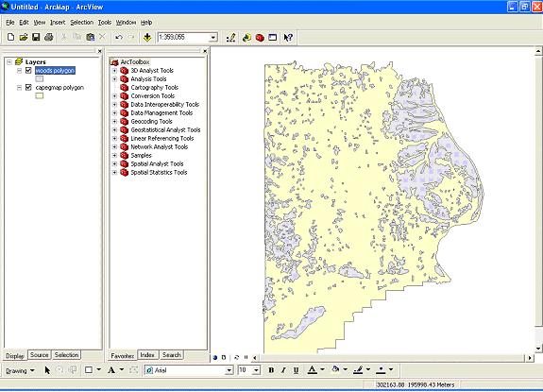Select the New Rectangle drawing tool
The image size is (543, 392).
(89, 370)
